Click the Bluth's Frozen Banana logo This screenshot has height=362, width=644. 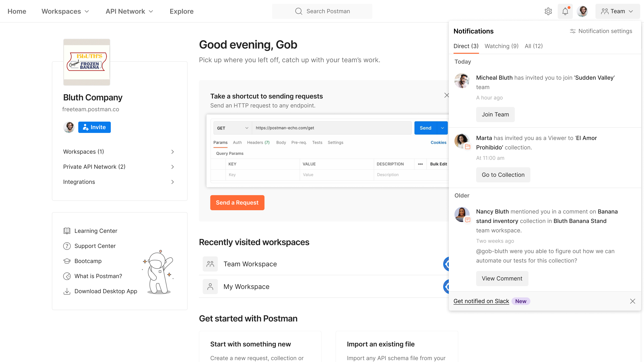point(87,62)
